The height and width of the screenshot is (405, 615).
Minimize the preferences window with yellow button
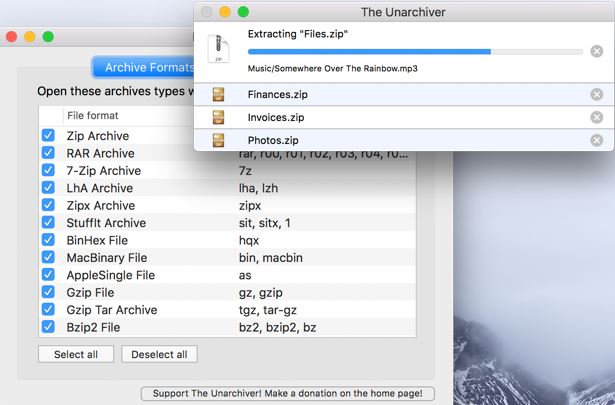(x=30, y=37)
